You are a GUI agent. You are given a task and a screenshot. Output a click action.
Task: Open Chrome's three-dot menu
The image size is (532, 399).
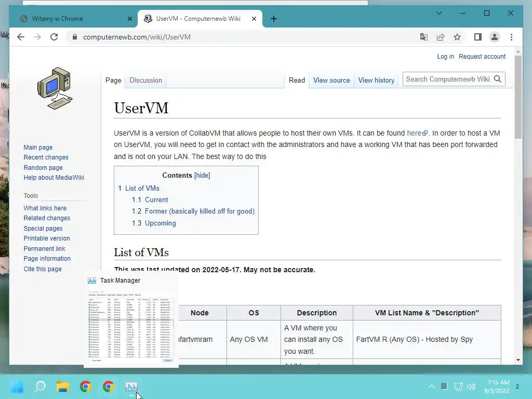pos(511,37)
